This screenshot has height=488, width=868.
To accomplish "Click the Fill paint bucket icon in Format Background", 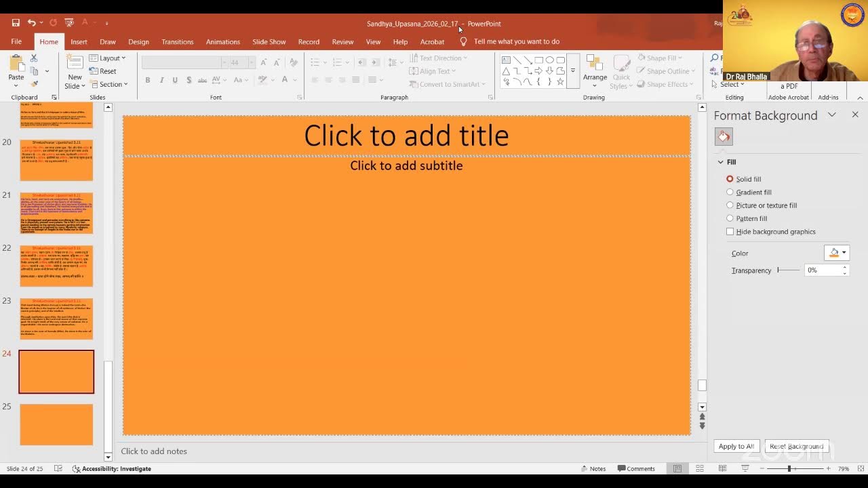I will (x=724, y=137).
